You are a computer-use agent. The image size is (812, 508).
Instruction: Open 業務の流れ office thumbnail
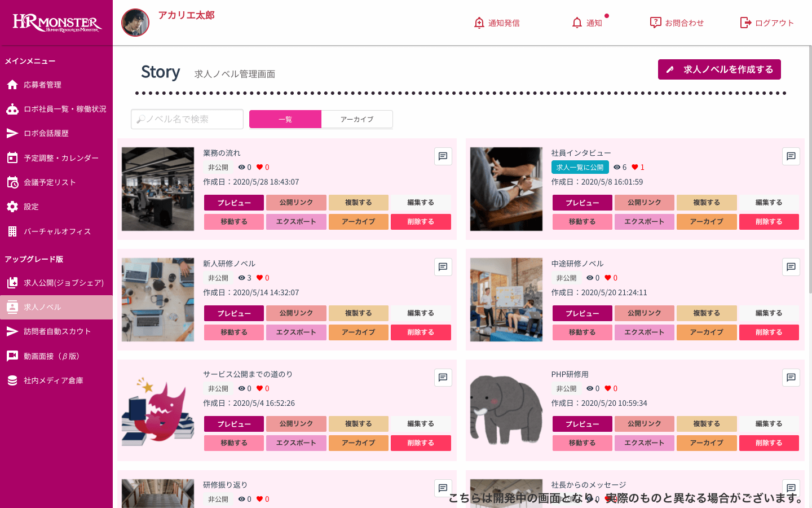pos(158,189)
